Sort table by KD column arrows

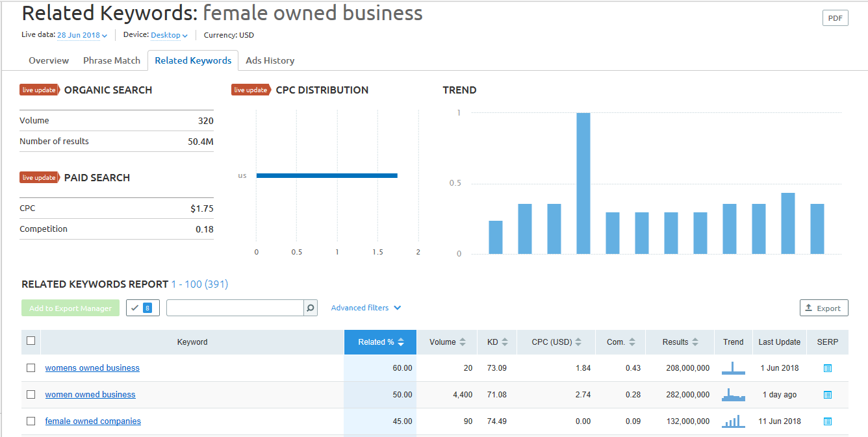click(505, 342)
